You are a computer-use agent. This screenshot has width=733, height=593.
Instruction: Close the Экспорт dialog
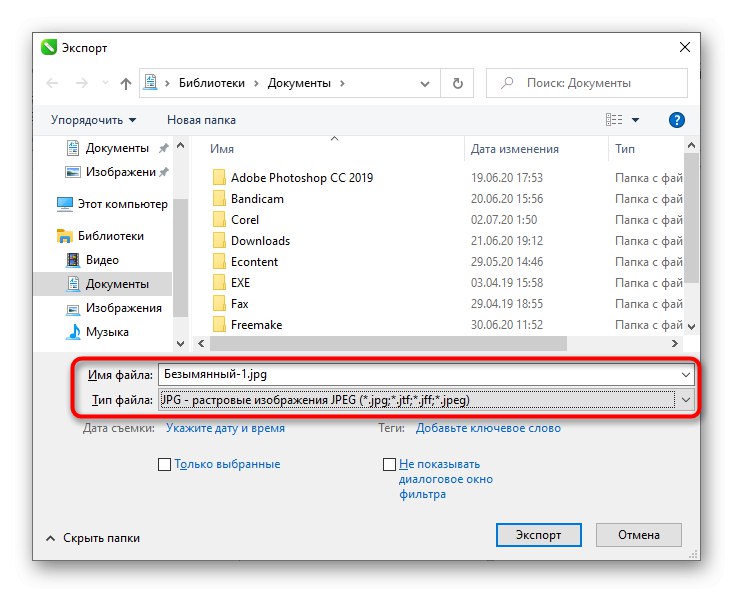pyautogui.click(x=685, y=47)
